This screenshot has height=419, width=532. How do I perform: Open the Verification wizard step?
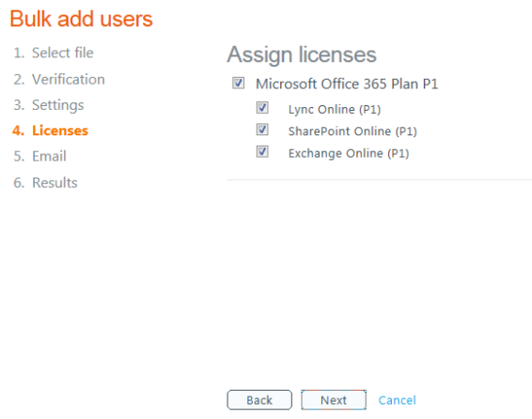pyautogui.click(x=59, y=79)
